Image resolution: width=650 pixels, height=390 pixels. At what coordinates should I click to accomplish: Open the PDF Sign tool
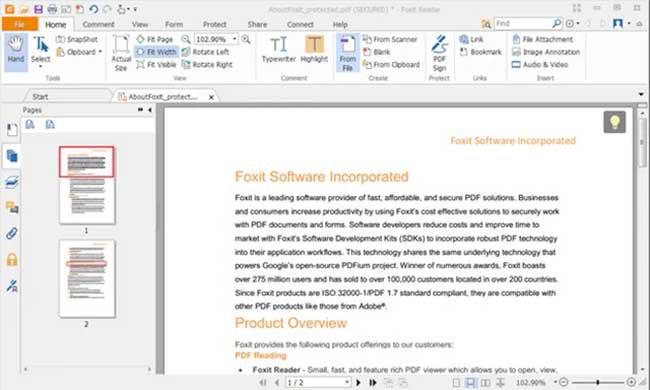tap(439, 53)
